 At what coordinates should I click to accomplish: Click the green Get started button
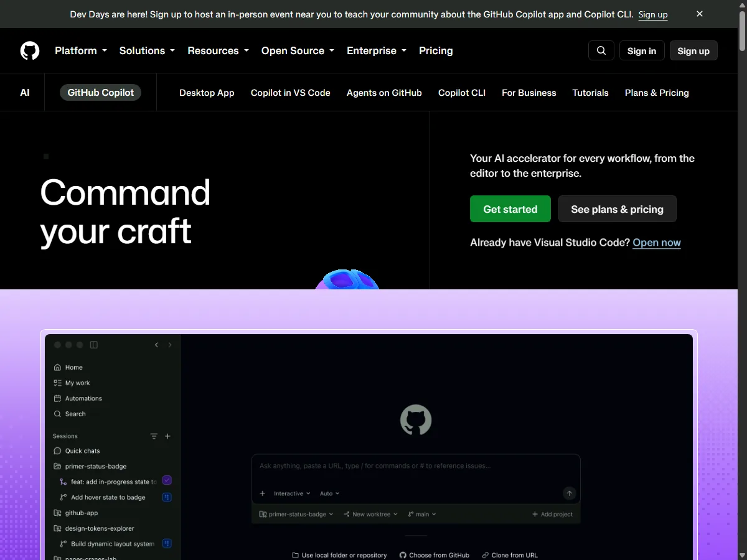tap(510, 209)
